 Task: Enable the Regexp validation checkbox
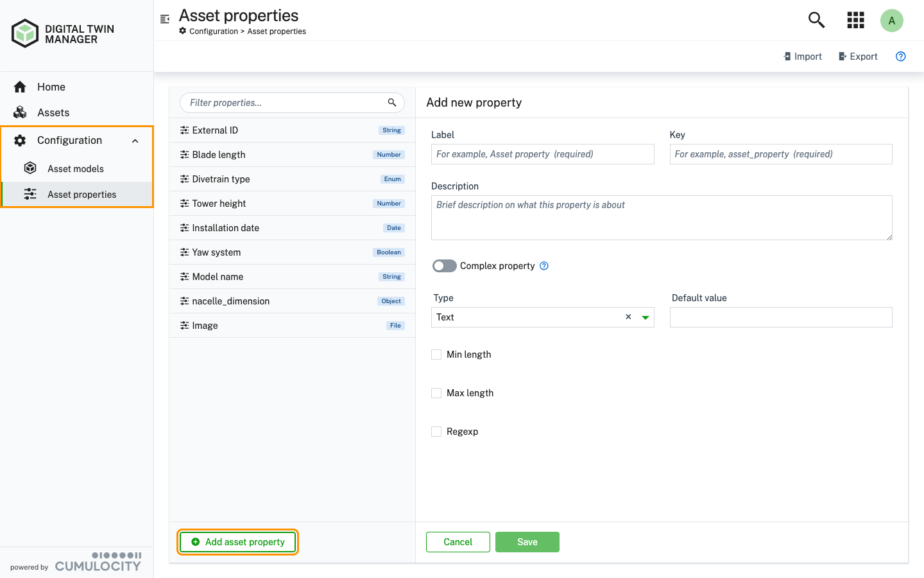click(436, 431)
